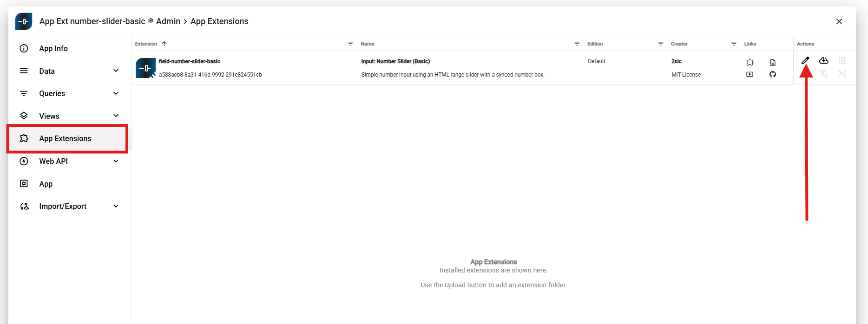This screenshot has height=324, width=868.
Task: Open the Edition column filter menu
Action: pyautogui.click(x=660, y=44)
